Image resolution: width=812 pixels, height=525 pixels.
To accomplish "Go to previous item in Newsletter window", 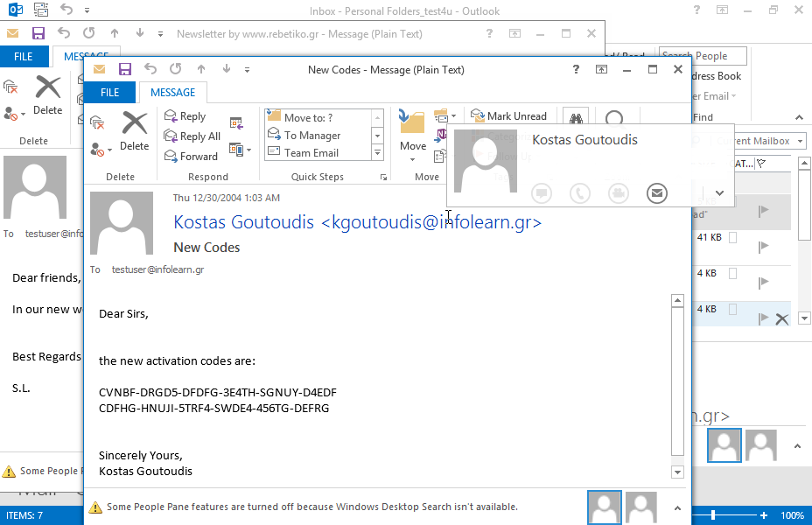I will [115, 33].
